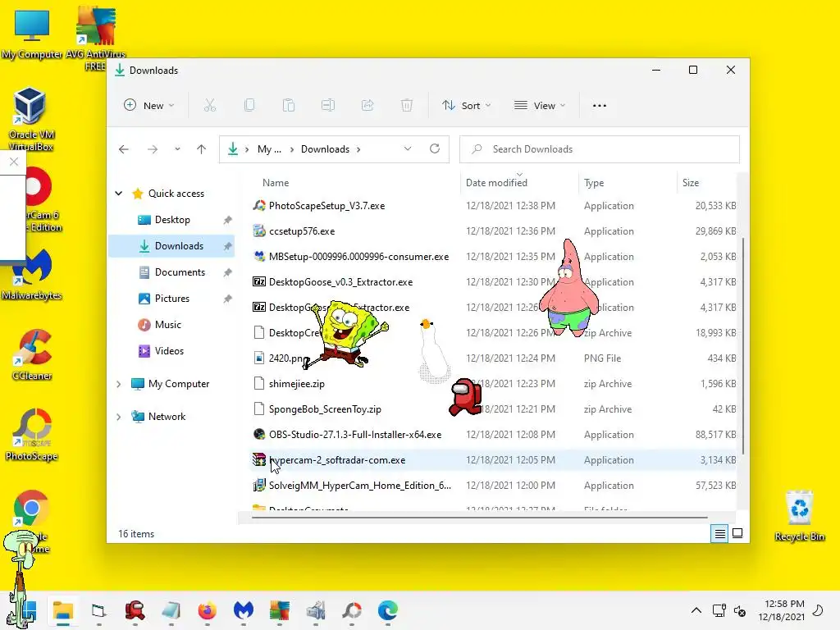This screenshot has width=840, height=630.
Task: Open the three-dots See more menu
Action: tap(600, 106)
